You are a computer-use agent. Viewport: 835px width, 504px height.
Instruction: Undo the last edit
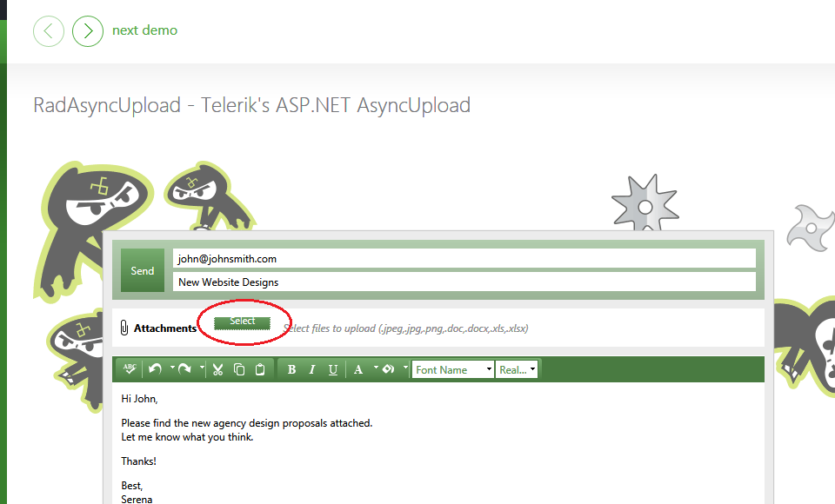pyautogui.click(x=155, y=368)
